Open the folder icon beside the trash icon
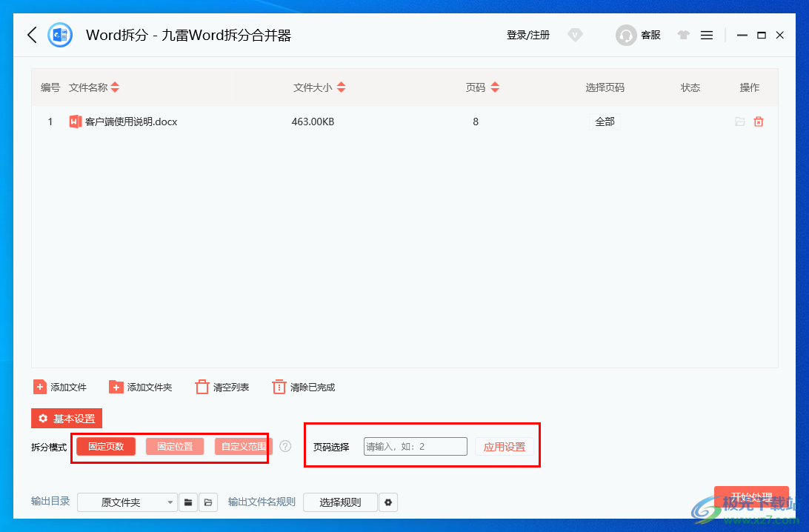 [x=738, y=122]
